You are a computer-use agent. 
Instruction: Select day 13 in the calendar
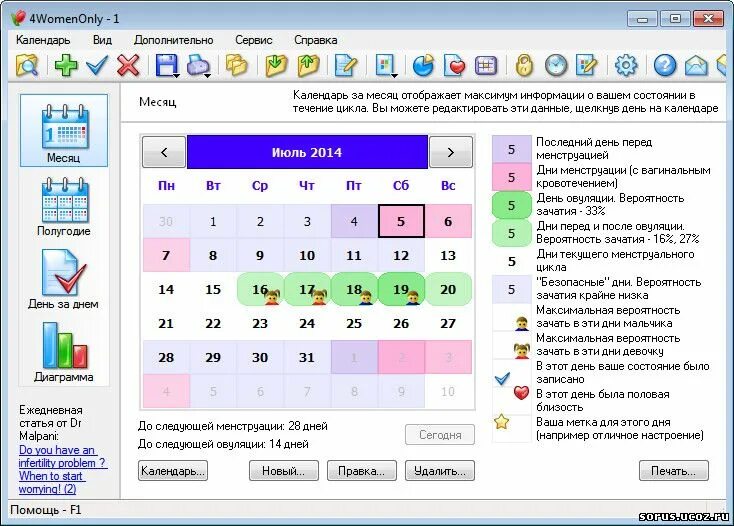[448, 256]
